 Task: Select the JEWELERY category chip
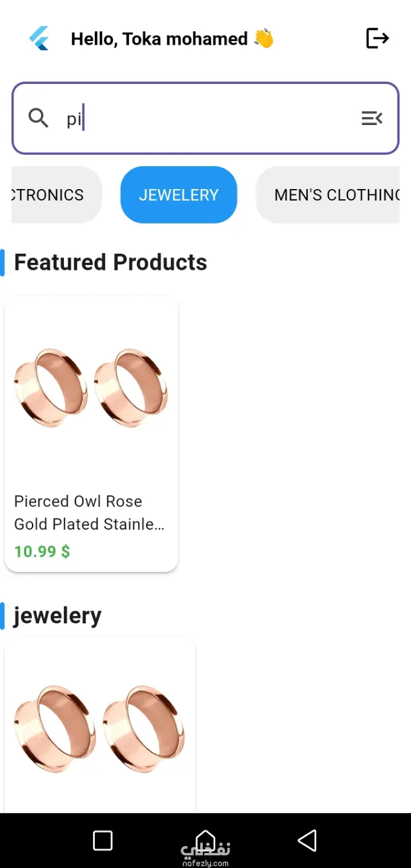[x=179, y=194]
